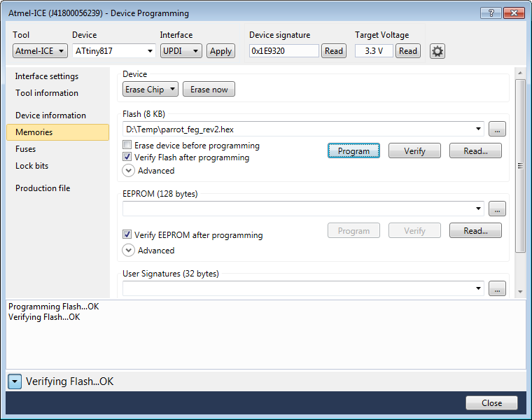Screen dimensions: 532x420
Task: Click the 'Verifying Flash...OK' log line
Action: pyautogui.click(x=44, y=317)
